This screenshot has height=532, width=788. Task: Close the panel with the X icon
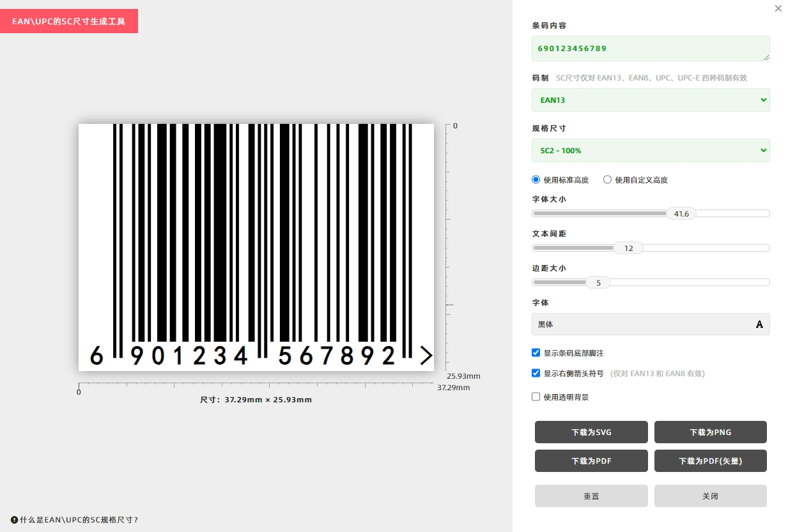point(778,8)
